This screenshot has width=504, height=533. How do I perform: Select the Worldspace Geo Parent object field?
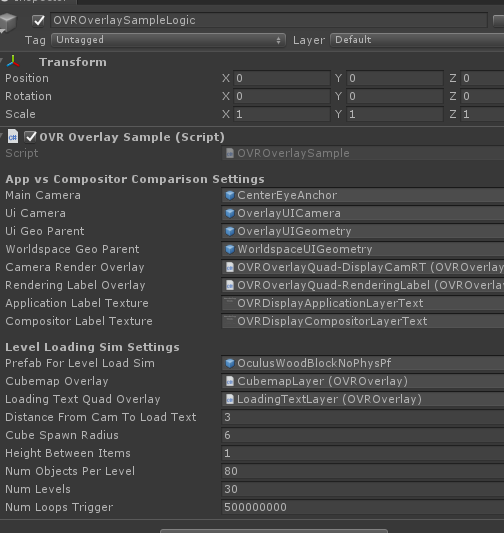[x=363, y=249]
